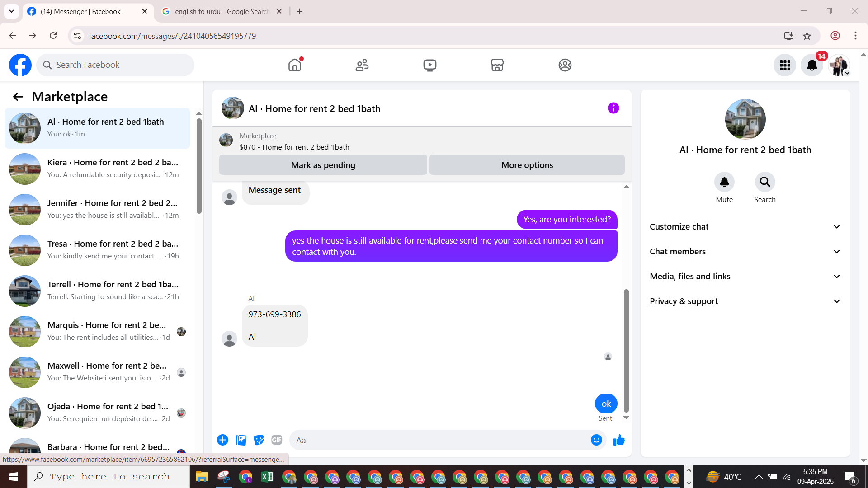This screenshot has height=488, width=868.
Task: Click the More options button
Action: (527, 165)
